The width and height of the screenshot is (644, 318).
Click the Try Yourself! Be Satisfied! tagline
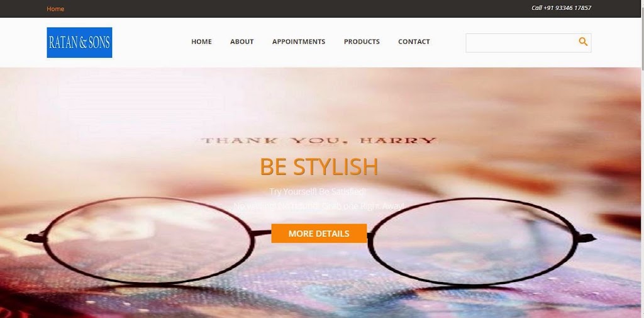coord(318,191)
